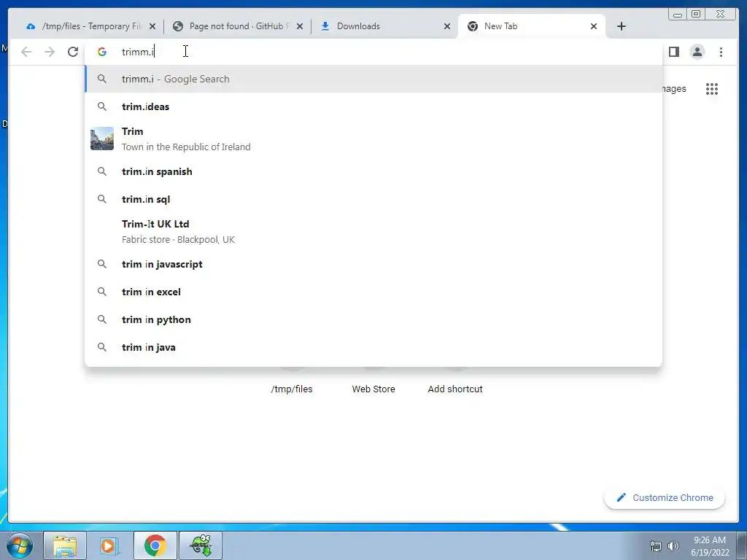
Task: Open the /tmp/files shortcut
Action: pos(292,389)
